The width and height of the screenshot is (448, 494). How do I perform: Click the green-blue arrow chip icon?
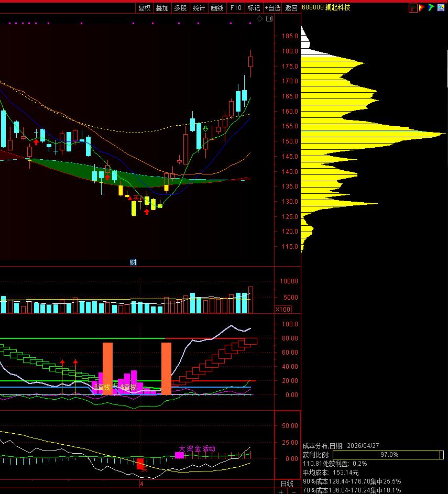(431, 7)
